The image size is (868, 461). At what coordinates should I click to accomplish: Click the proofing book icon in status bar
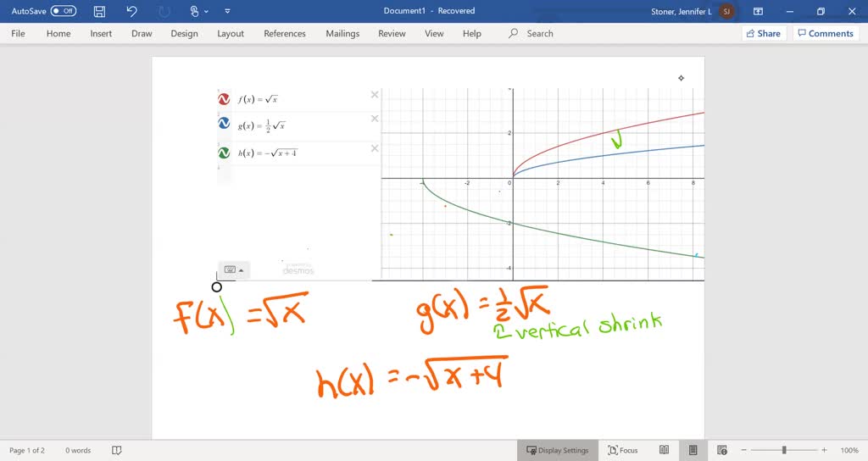[x=116, y=450]
